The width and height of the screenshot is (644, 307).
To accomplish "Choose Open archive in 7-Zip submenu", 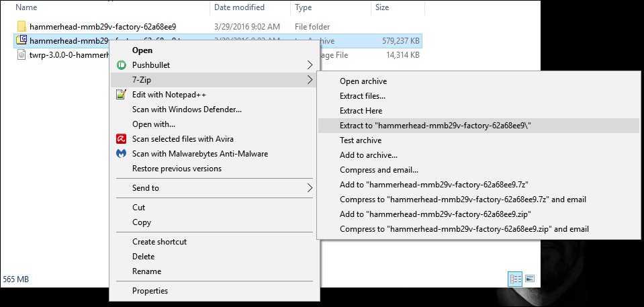I will point(479,81).
